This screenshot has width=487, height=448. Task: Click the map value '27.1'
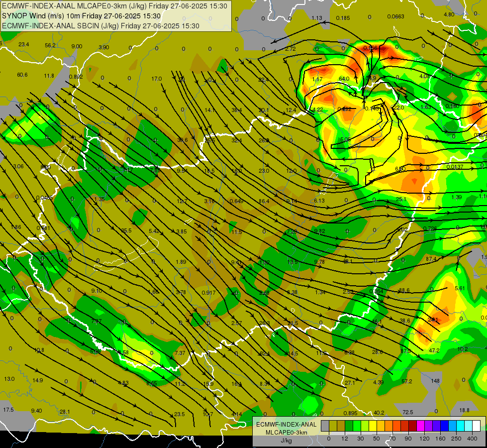350,383
